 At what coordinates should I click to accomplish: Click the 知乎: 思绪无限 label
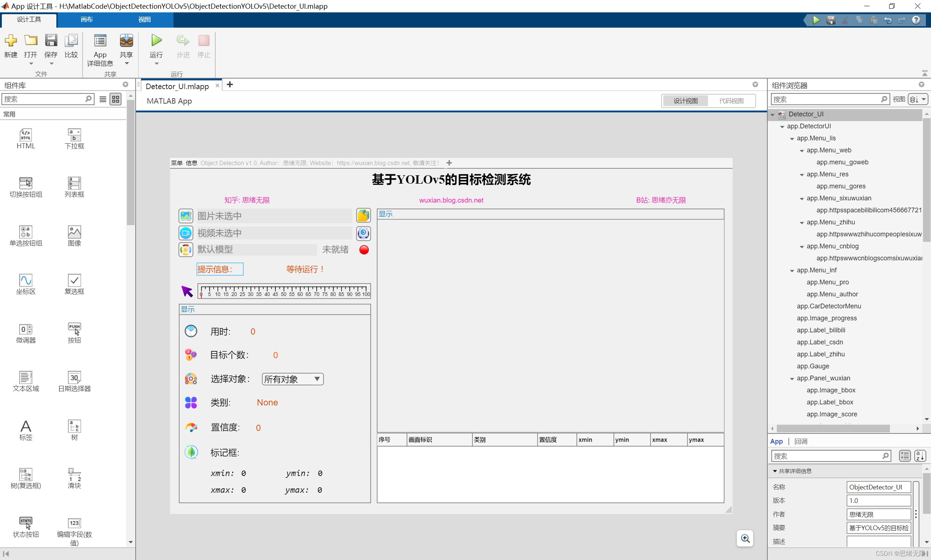tap(247, 200)
